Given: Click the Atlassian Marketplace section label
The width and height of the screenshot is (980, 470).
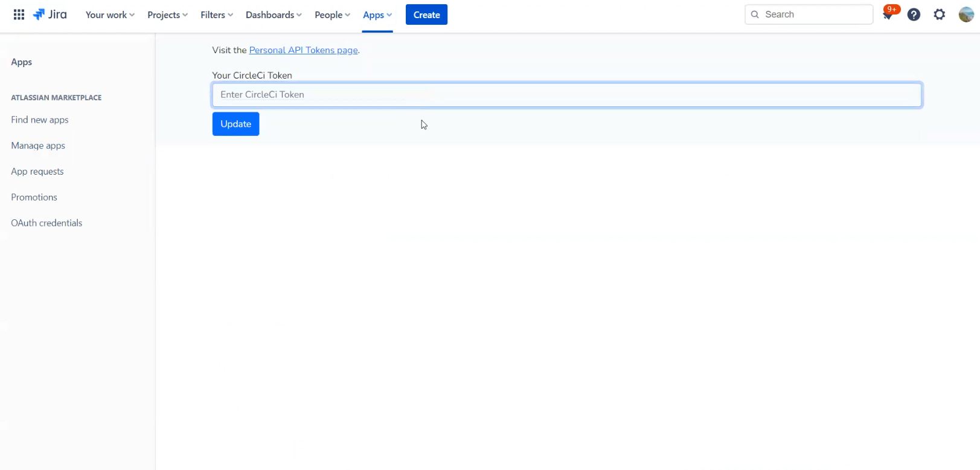Looking at the screenshot, I should (56, 97).
